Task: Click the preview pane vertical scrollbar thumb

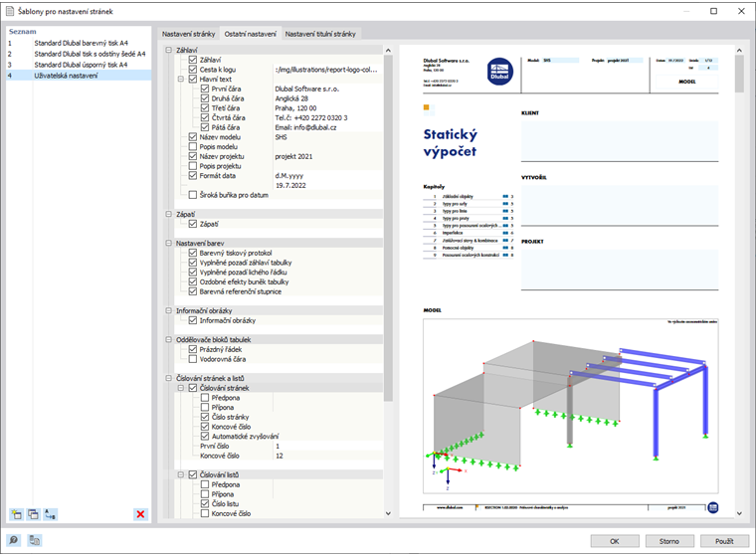Action: click(739, 74)
